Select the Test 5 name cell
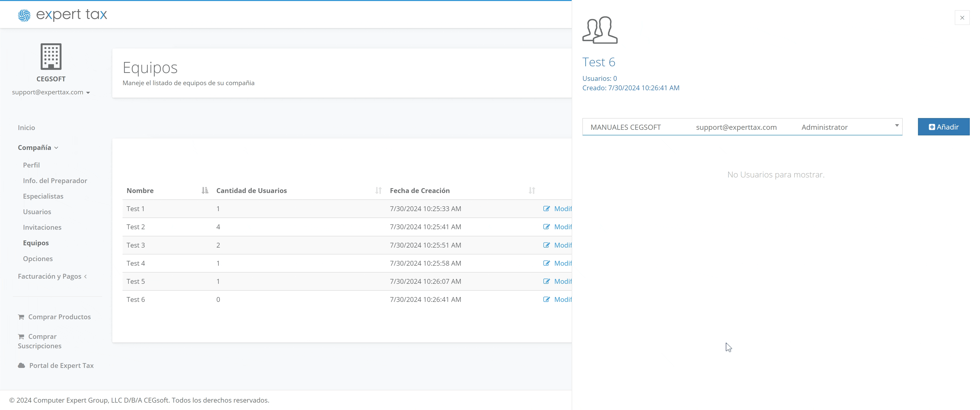Viewport: 980px width, 410px height. pos(136,281)
